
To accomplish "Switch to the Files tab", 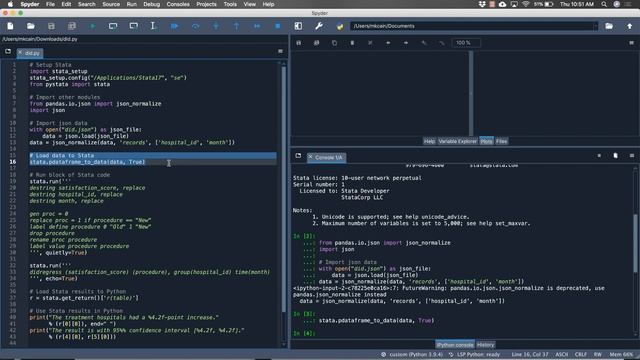I will tap(502, 141).
